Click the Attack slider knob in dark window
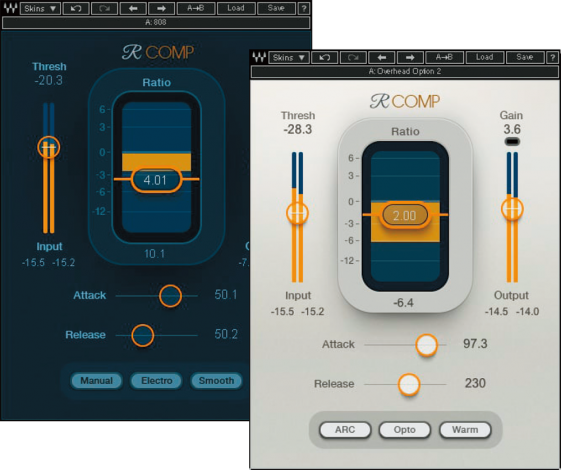This screenshot has height=470, width=561. (170, 296)
